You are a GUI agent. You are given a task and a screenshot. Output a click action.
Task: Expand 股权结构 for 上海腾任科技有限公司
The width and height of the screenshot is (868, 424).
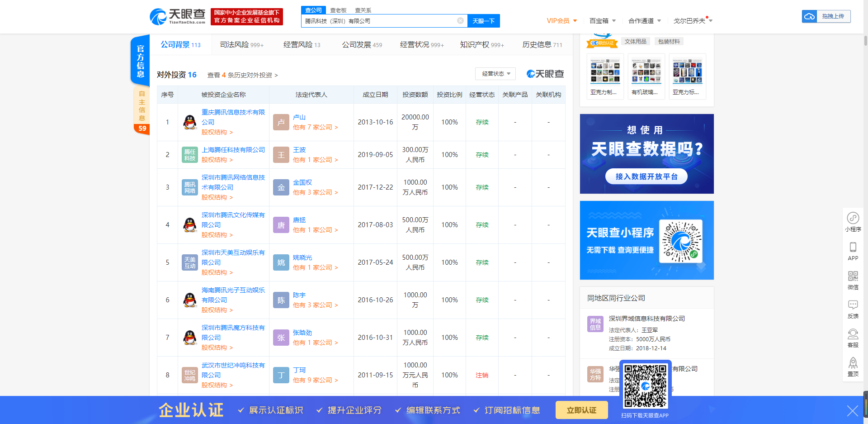pyautogui.click(x=217, y=160)
